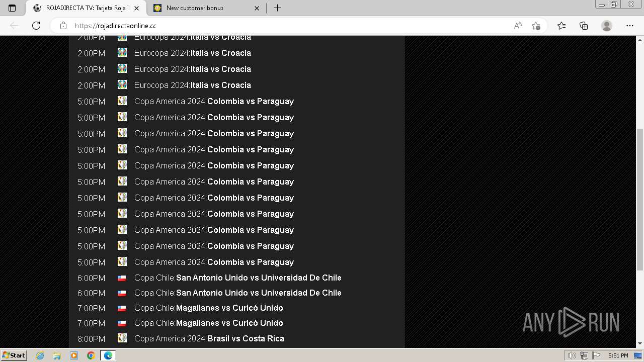This screenshot has height=362, width=644.
Task: Launch Internet Explorer from the taskbar
Action: click(40, 355)
